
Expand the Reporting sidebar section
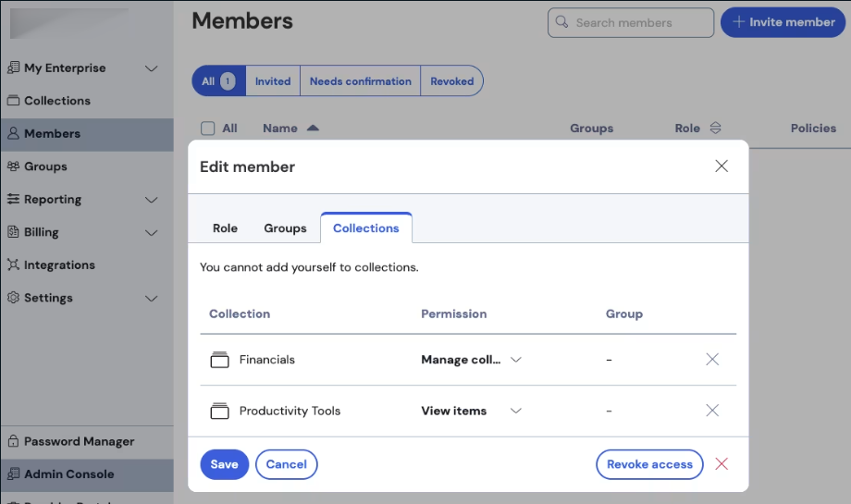152,200
